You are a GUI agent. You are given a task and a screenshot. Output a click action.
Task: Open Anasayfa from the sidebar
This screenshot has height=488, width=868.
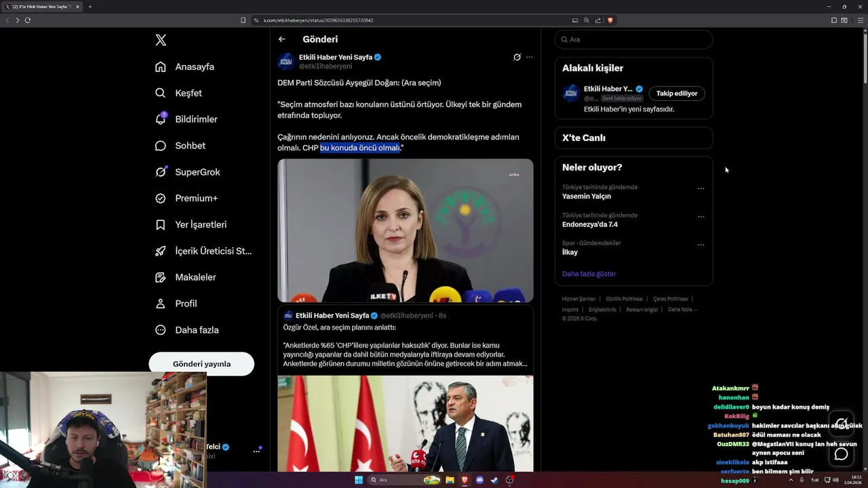[184, 66]
